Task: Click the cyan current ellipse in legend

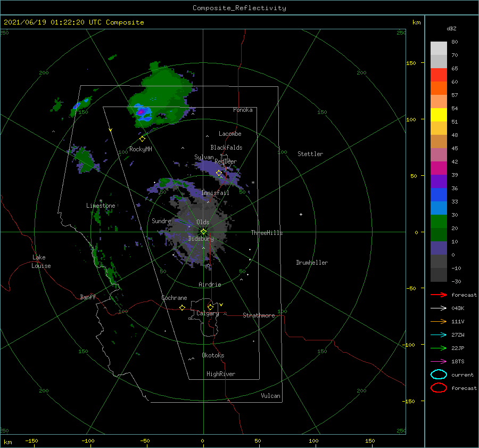Action: tap(439, 374)
